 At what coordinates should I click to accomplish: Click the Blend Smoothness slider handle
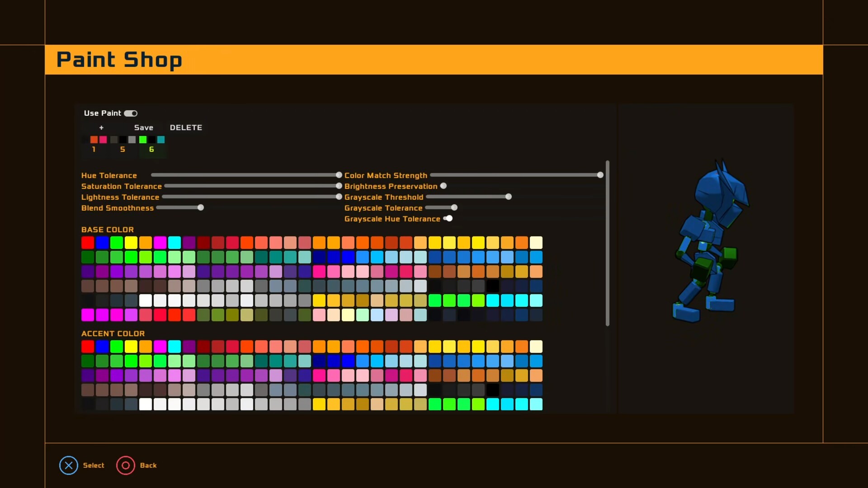[201, 207]
